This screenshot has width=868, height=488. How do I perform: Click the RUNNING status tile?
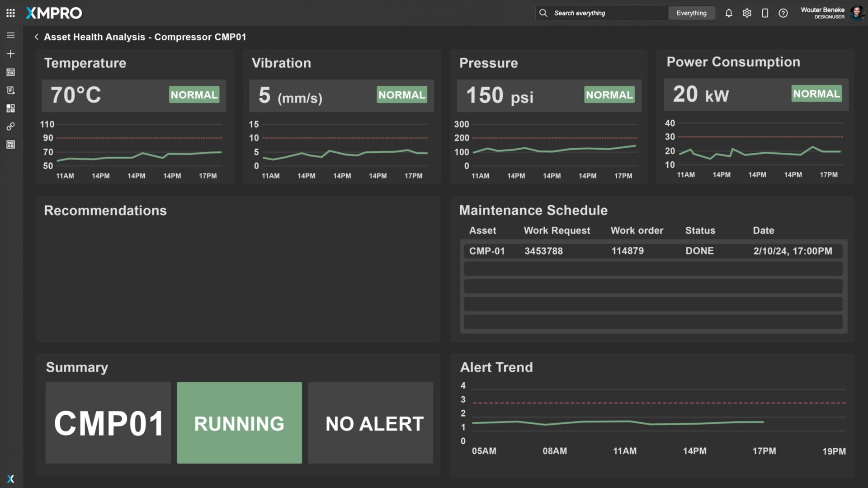point(239,423)
